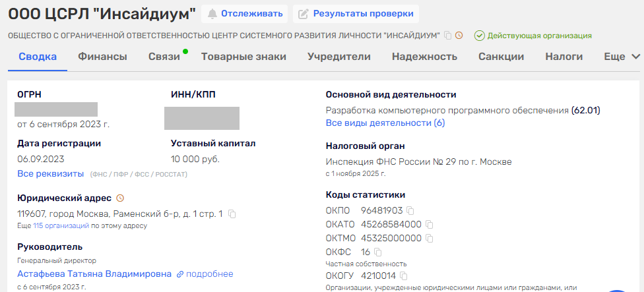Click the green Действующая организация check icon
The width and height of the screenshot is (644, 292).
[479, 36]
